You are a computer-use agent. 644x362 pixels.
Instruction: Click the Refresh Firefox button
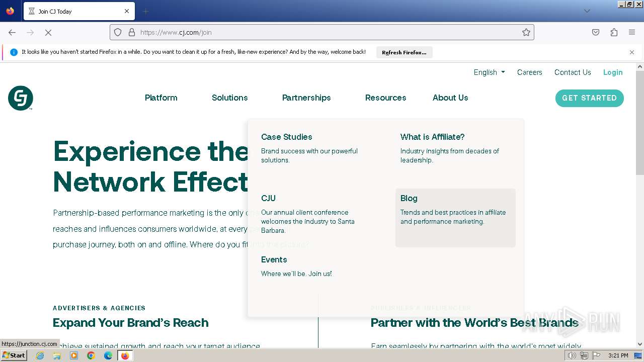point(404,52)
